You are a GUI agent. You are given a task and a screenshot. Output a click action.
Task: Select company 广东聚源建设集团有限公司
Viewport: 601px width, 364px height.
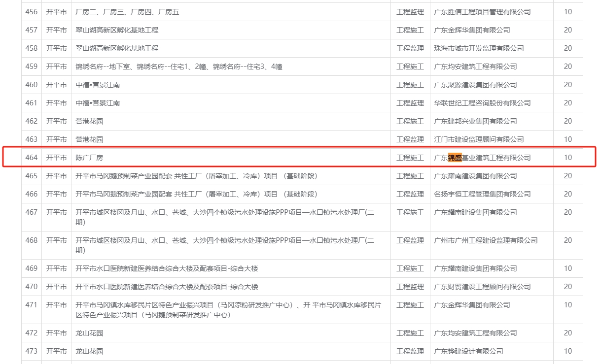[x=475, y=85]
